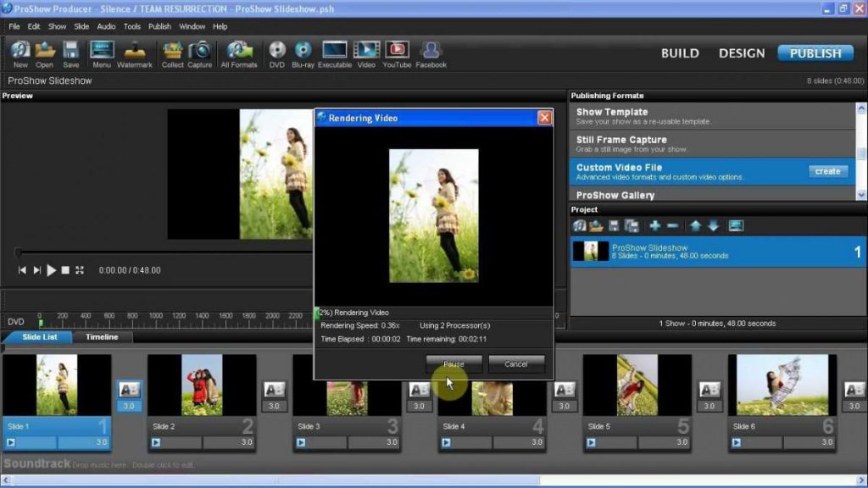Move show up using blue arrow
Image resolution: width=868 pixels, height=488 pixels.
[695, 225]
